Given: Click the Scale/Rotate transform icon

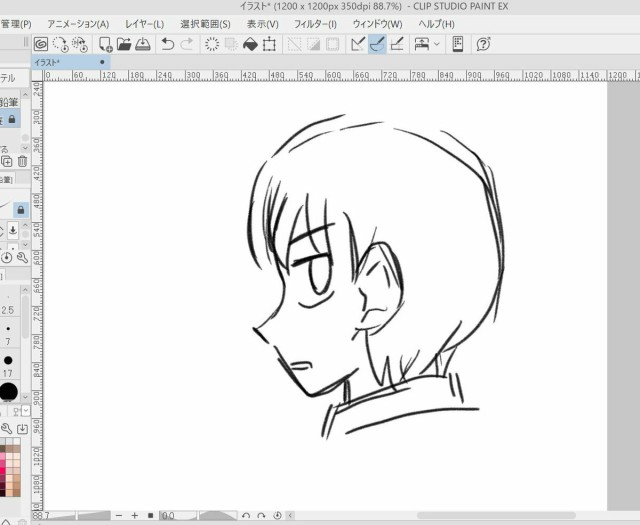Looking at the screenshot, I should tap(270, 44).
